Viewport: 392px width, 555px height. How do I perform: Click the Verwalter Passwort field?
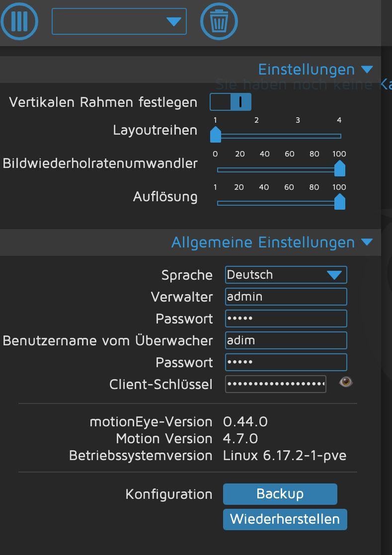click(286, 318)
